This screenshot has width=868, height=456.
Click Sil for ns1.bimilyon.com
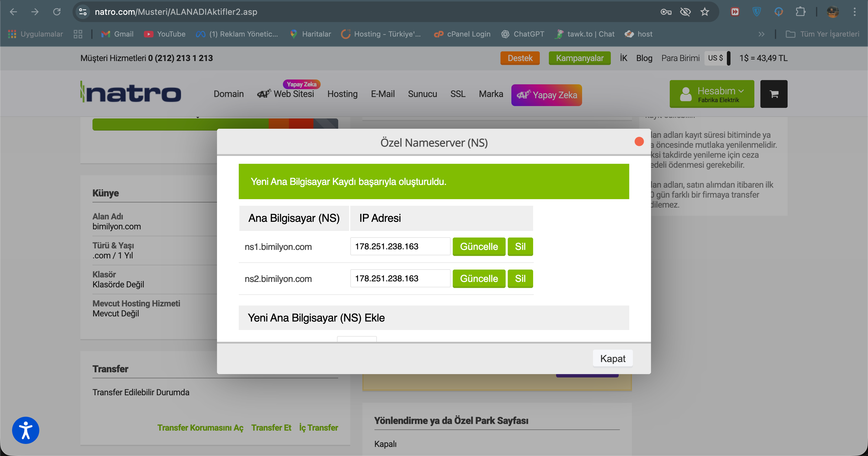click(x=520, y=246)
